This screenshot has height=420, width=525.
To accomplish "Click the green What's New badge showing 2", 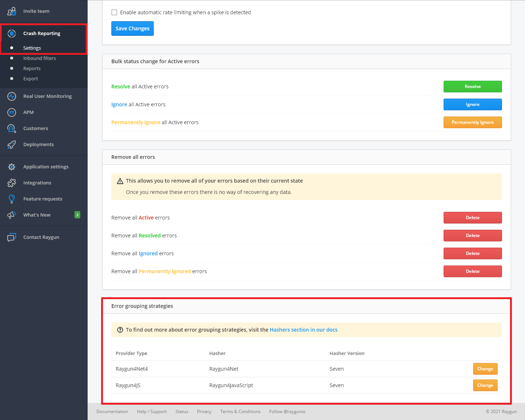I will pyautogui.click(x=77, y=215).
